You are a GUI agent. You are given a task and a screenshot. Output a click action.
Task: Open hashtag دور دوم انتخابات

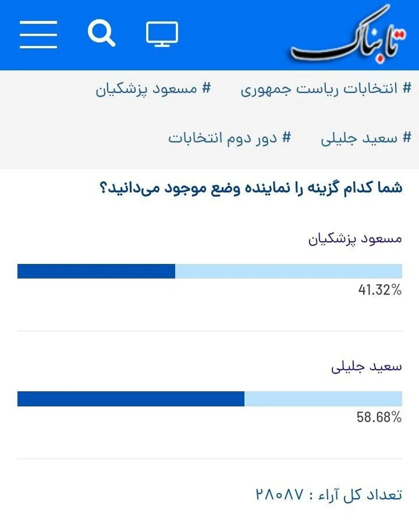coord(229,138)
